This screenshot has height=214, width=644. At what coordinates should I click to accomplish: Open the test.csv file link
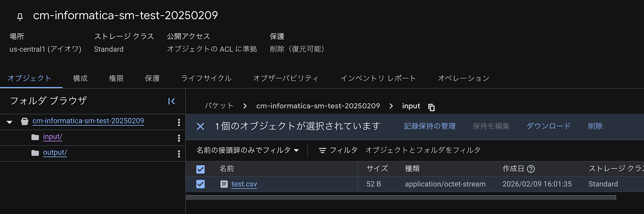(244, 184)
